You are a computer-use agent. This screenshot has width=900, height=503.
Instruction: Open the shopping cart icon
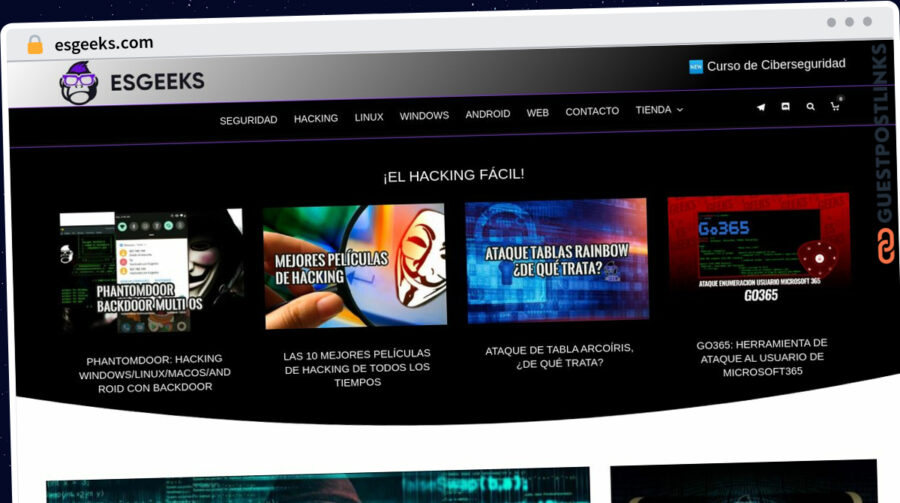point(836,105)
